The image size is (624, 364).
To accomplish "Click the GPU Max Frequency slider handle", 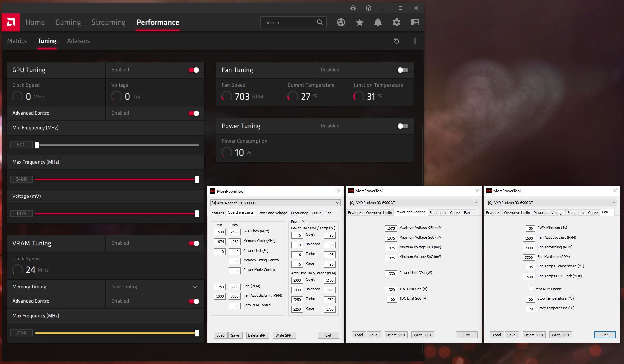I will (197, 179).
